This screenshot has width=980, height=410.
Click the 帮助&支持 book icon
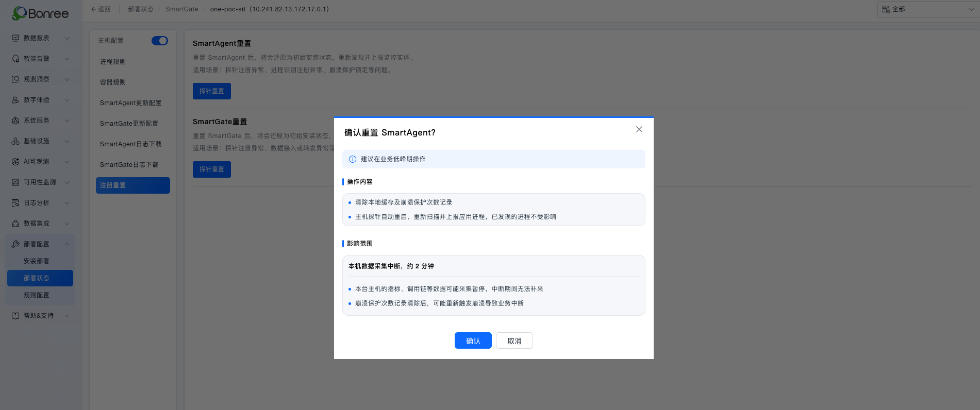(x=15, y=316)
